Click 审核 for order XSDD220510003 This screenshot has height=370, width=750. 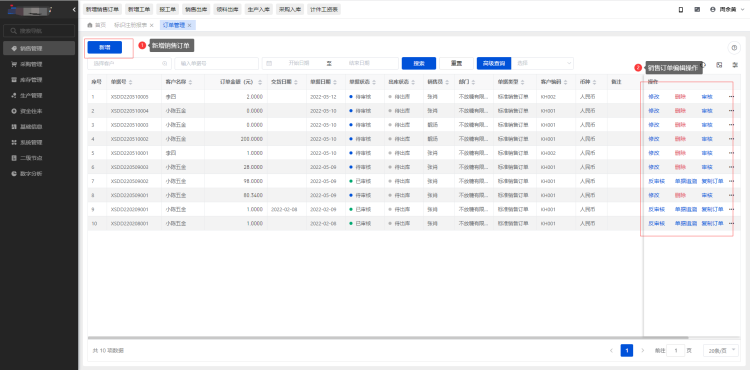707,125
